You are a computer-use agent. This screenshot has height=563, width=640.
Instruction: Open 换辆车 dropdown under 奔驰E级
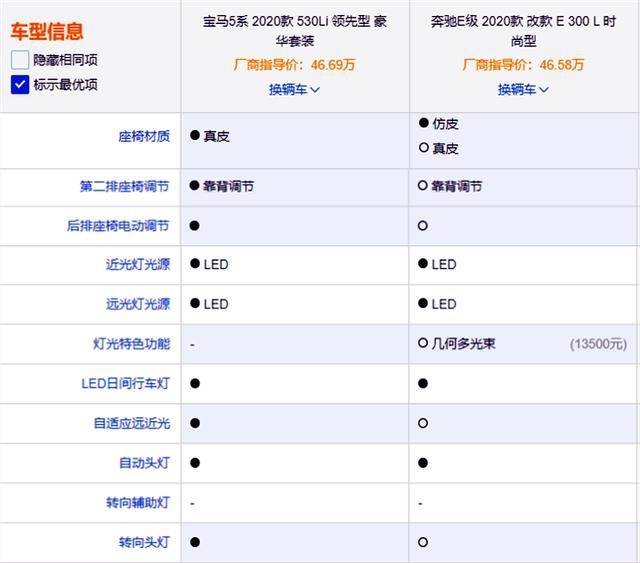point(523,89)
